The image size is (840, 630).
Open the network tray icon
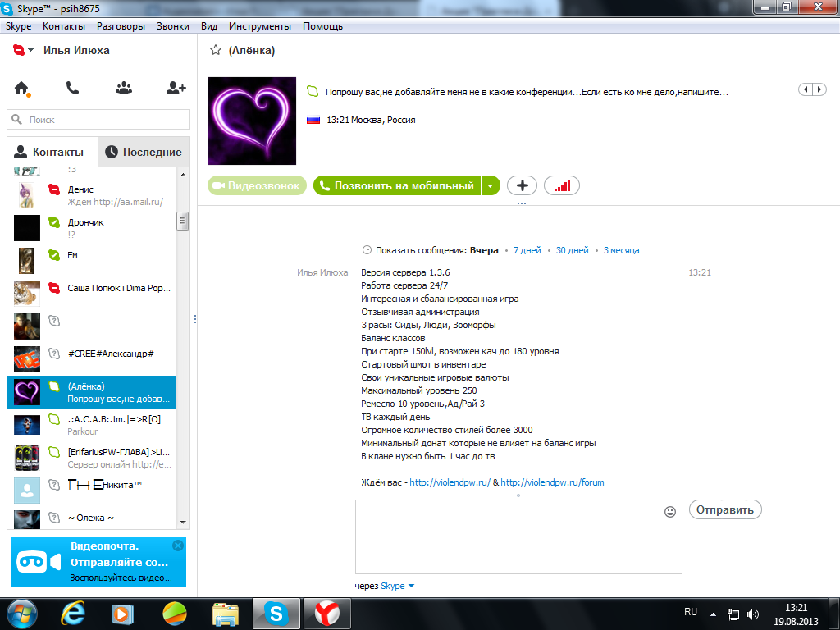pyautogui.click(x=733, y=614)
